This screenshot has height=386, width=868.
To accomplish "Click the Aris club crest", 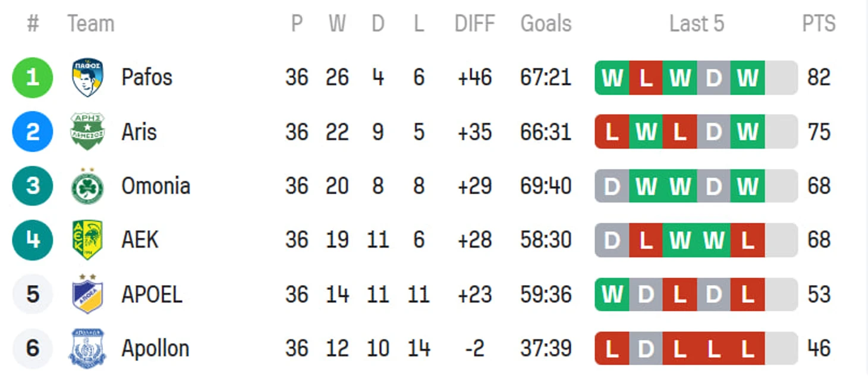I will [87, 131].
